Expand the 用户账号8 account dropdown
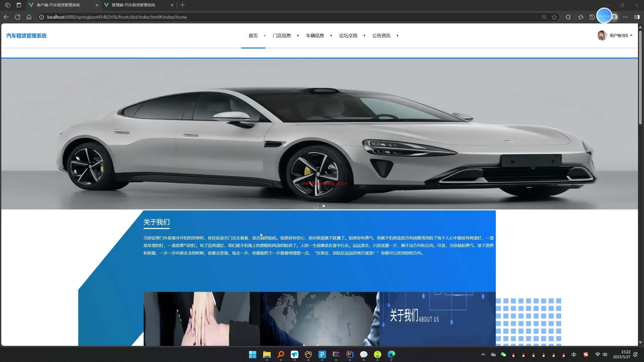This screenshot has width=644, height=362. (621, 36)
